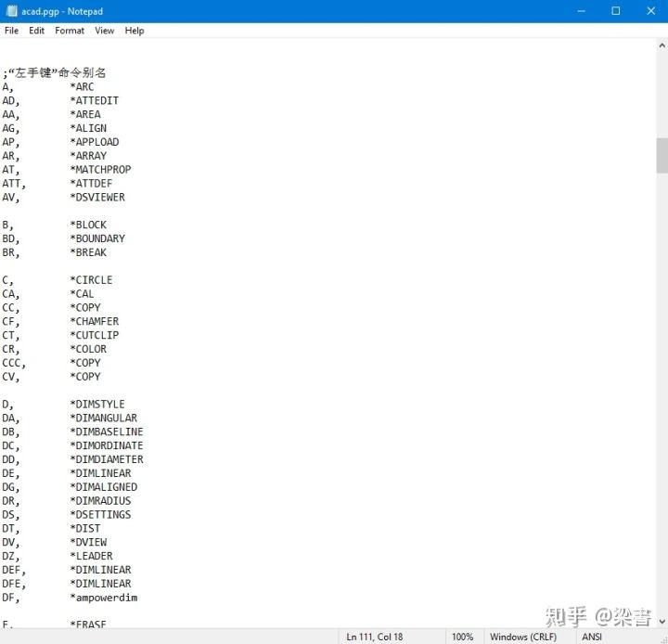Screen dimensions: 668x644
Task: Click the *BOUNDARY command text
Action: pyautogui.click(x=97, y=238)
